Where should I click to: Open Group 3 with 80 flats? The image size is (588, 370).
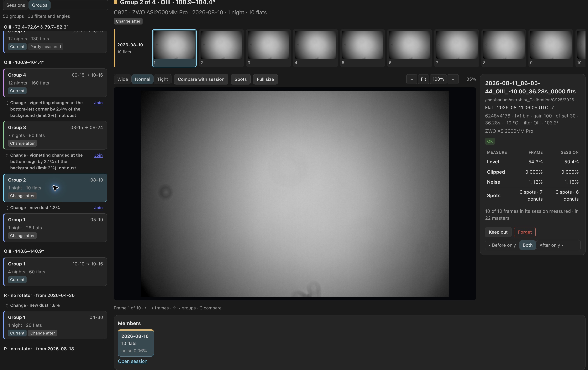pyautogui.click(x=55, y=135)
